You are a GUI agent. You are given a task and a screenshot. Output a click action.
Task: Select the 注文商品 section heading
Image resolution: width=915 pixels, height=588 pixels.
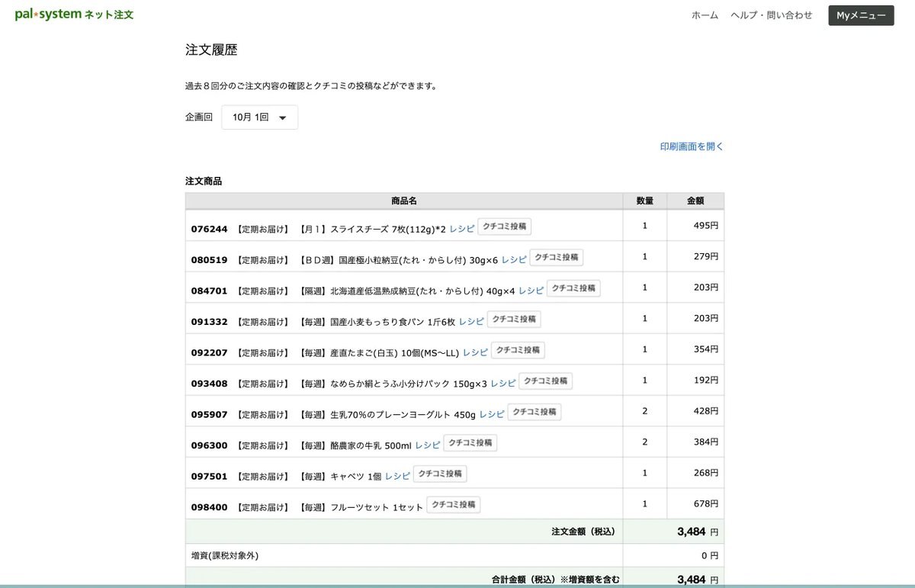pos(204,181)
